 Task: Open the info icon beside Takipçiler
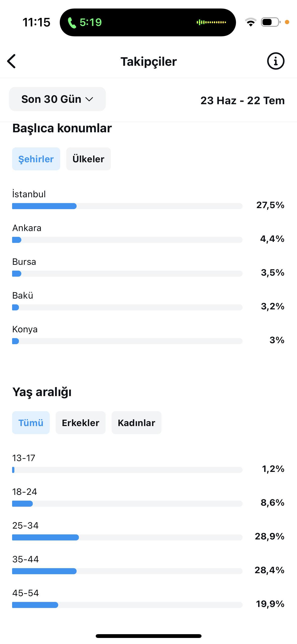[x=276, y=61]
